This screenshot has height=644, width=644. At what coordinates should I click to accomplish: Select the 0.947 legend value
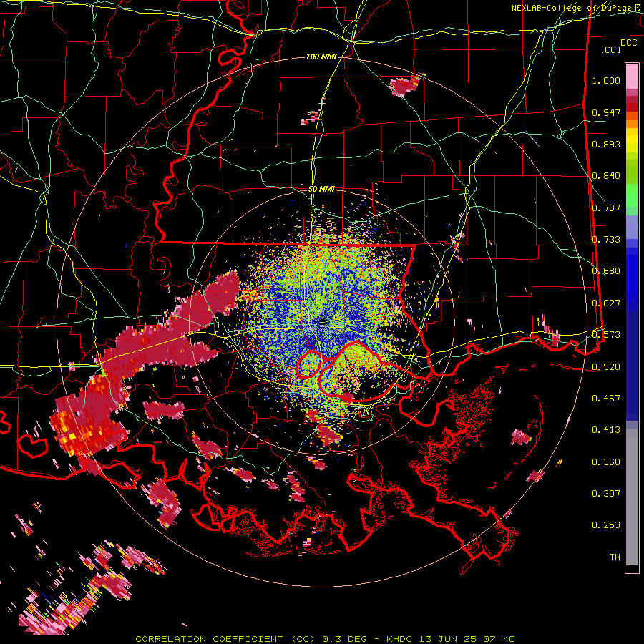point(606,112)
